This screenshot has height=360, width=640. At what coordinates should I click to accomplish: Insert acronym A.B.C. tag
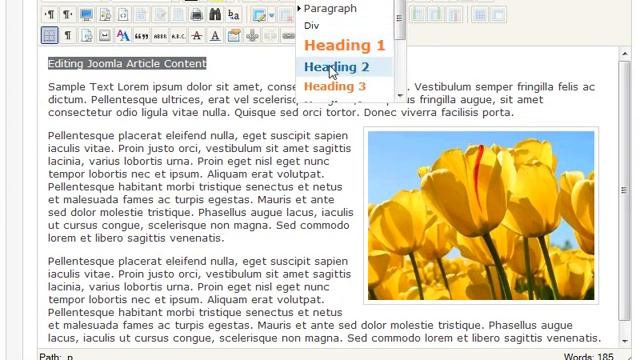(178, 36)
